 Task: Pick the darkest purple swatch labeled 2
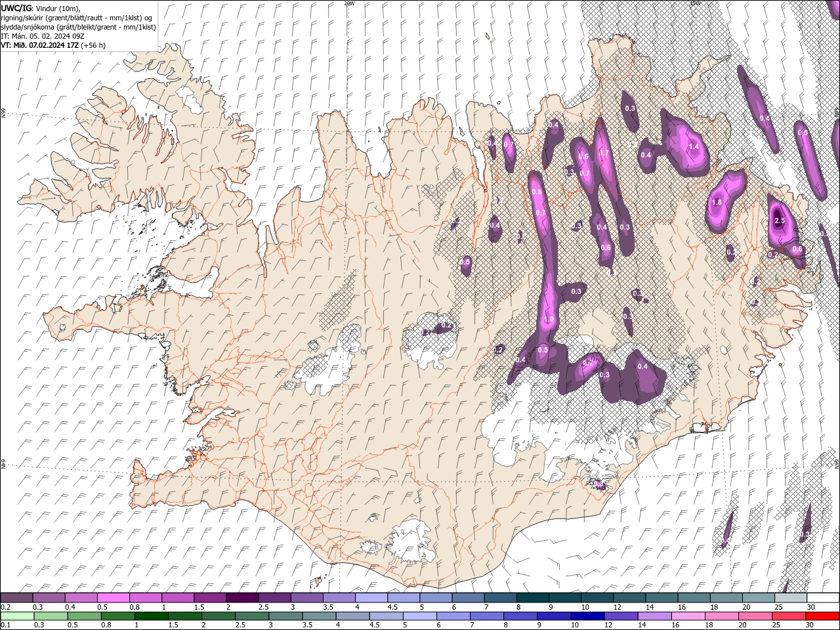[x=241, y=597]
